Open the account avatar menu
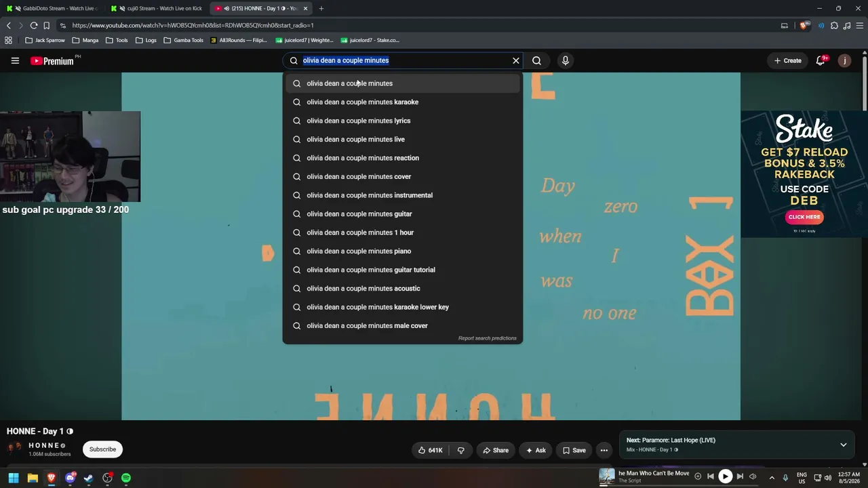This screenshot has width=868, height=488. (844, 60)
